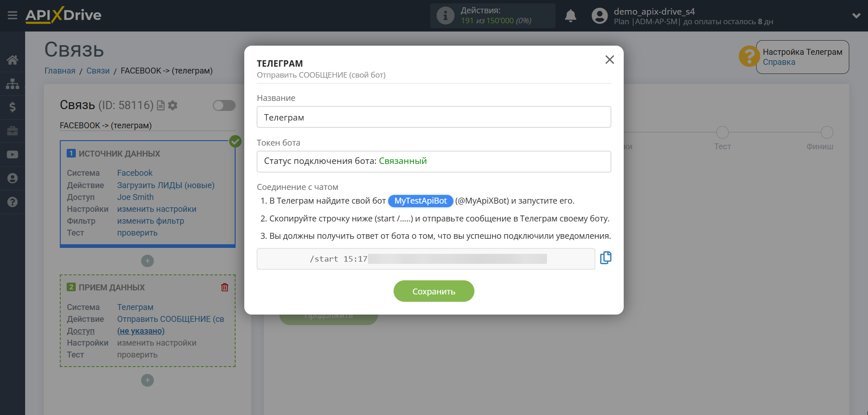This screenshot has height=415, width=868.
Task: Open the hamburger menu in header
Action: (x=12, y=16)
